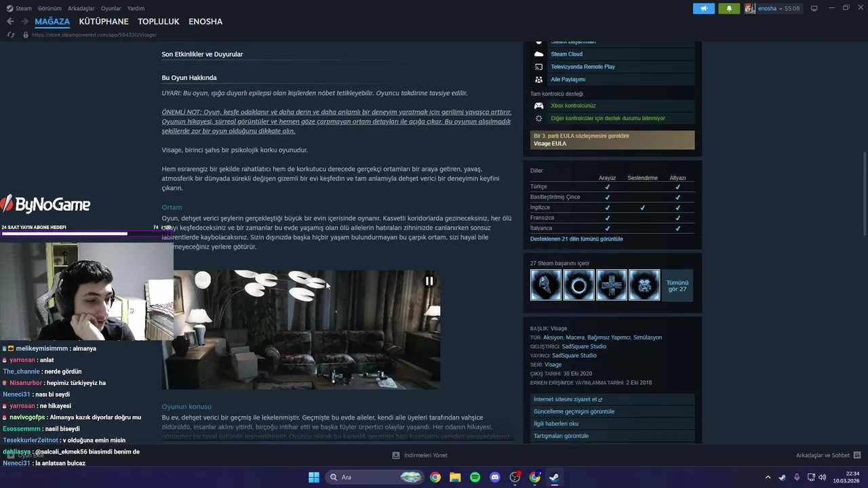
Task: Pause the game trailer video
Action: point(429,281)
